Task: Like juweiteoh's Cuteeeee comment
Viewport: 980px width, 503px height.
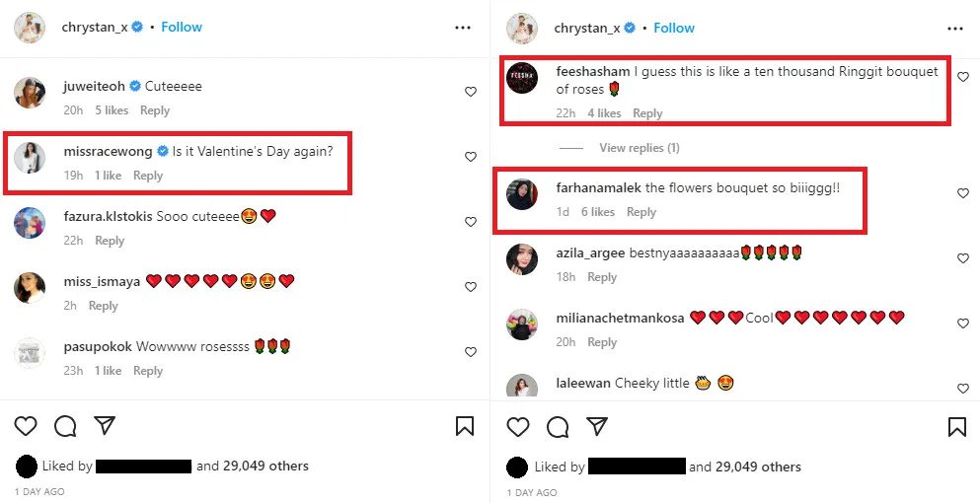Action: 470,92
